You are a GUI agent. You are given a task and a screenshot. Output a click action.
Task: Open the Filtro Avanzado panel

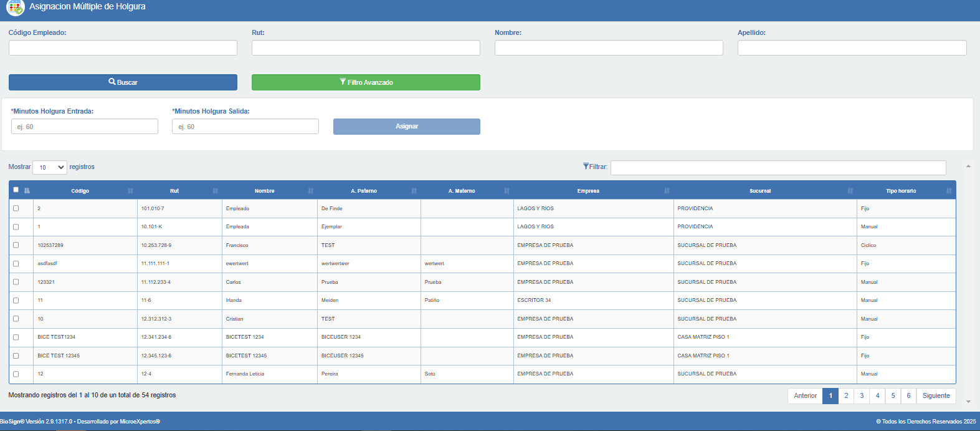pos(366,82)
